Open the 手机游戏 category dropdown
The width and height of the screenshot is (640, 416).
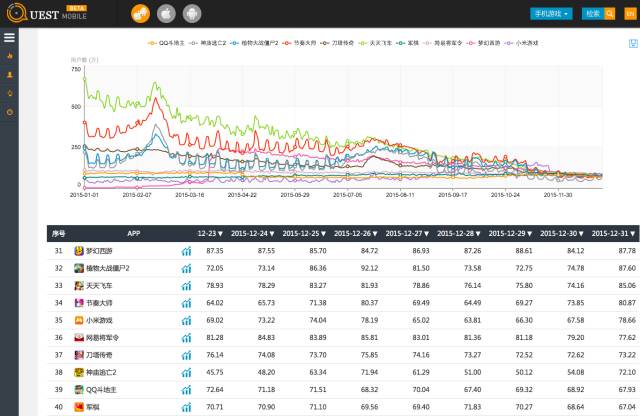[x=551, y=13]
